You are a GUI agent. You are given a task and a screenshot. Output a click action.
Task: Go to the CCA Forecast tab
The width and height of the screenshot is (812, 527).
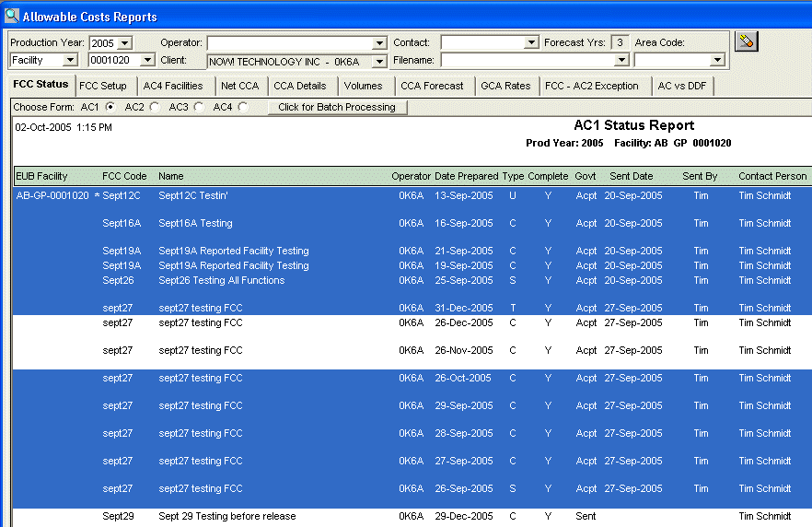point(432,86)
